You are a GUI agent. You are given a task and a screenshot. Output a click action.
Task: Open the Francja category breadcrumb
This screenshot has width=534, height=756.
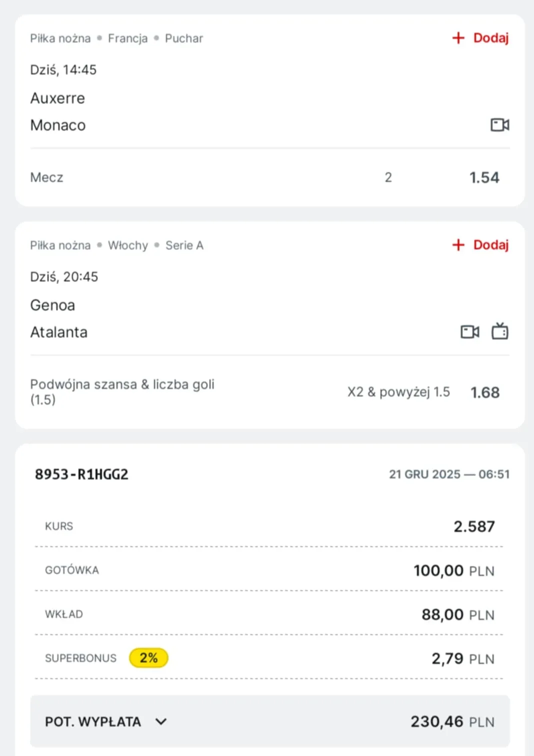point(127,38)
